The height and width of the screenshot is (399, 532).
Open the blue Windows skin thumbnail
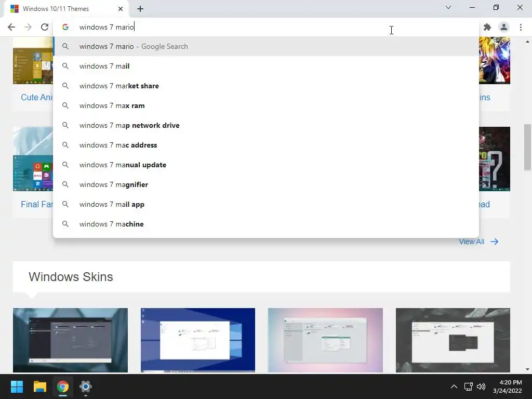(198, 340)
